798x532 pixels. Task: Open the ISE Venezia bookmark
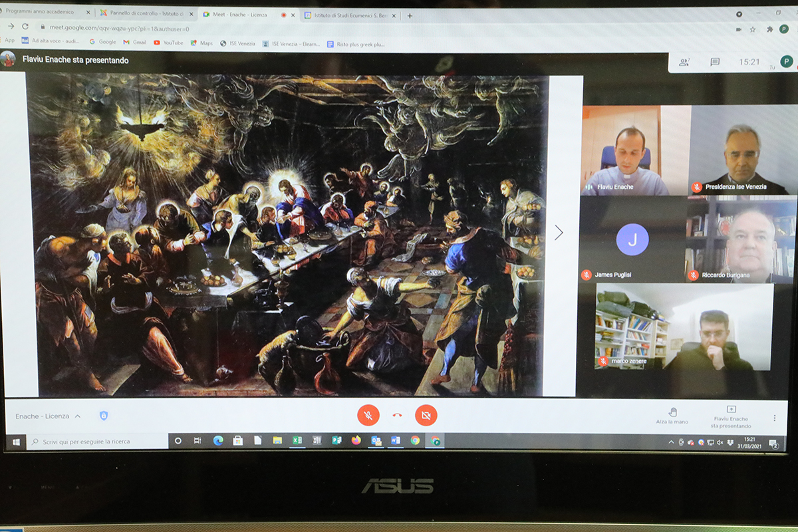(239, 43)
